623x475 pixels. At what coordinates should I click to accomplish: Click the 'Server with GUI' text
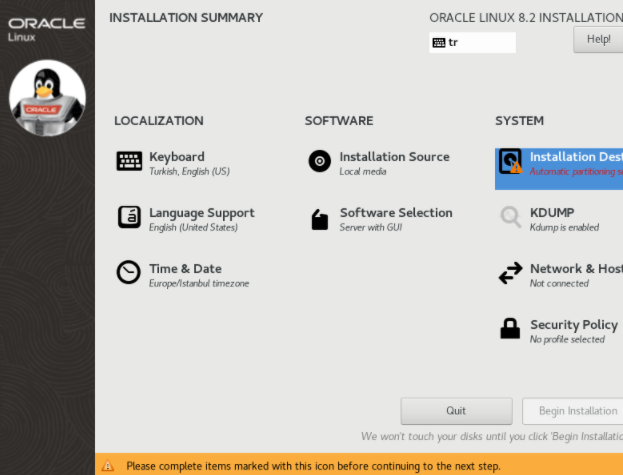point(371,228)
